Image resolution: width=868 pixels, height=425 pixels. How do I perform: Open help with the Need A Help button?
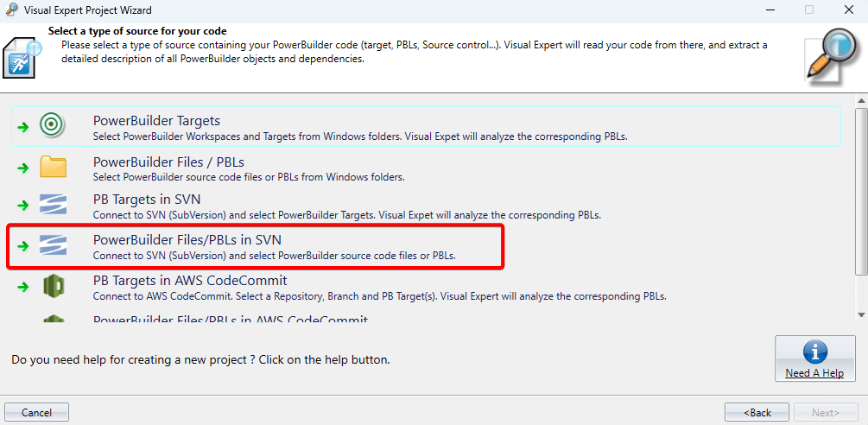814,358
